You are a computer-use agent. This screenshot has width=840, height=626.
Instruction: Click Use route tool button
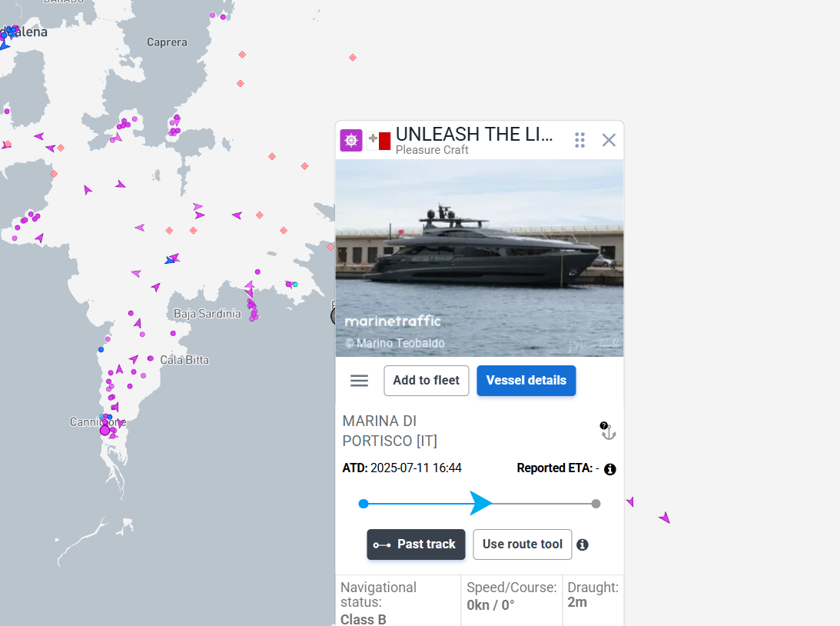pos(523,544)
